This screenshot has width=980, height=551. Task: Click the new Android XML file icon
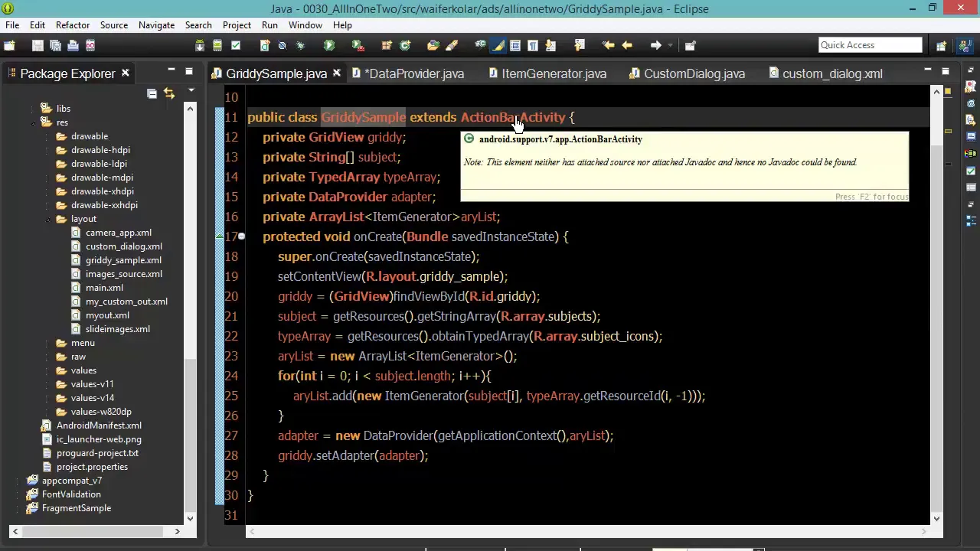[265, 45]
